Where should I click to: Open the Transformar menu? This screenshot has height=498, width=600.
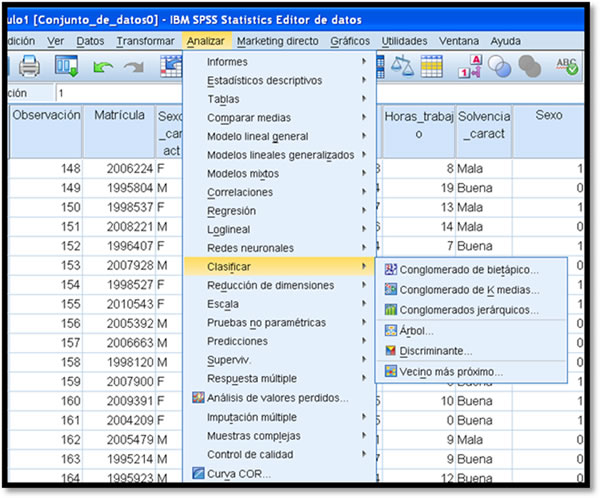[x=145, y=41]
